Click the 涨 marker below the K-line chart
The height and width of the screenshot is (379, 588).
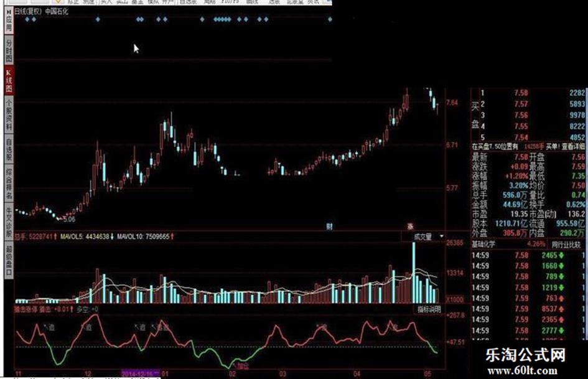point(410,227)
